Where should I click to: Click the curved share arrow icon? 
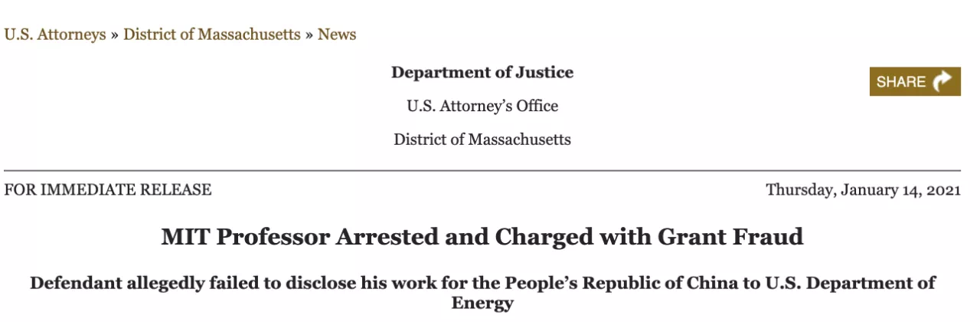[x=942, y=81]
